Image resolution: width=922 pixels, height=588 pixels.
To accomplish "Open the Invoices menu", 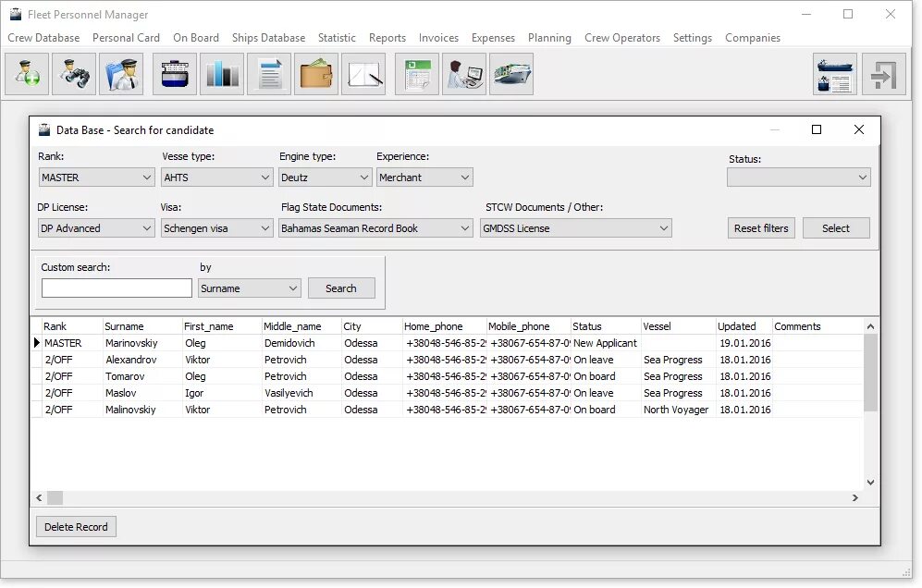I will (x=438, y=38).
